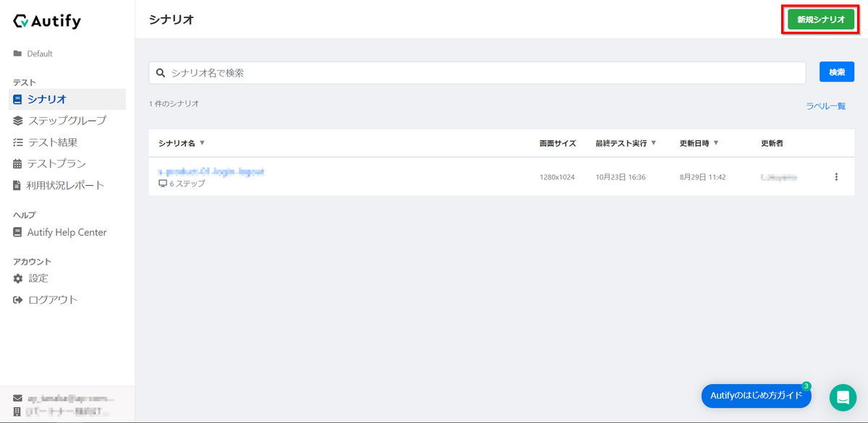
Task: Select the シナリオ sidebar icon
Action: pos(16,99)
